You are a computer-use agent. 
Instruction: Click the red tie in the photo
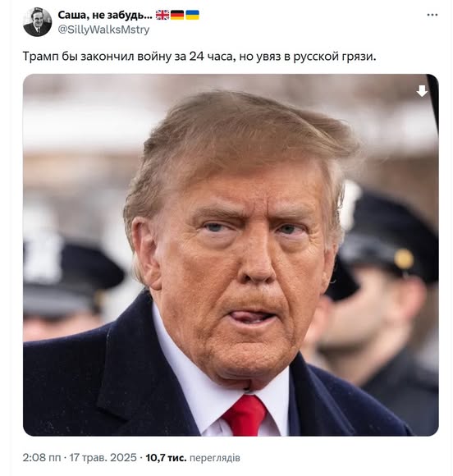pyautogui.click(x=245, y=414)
